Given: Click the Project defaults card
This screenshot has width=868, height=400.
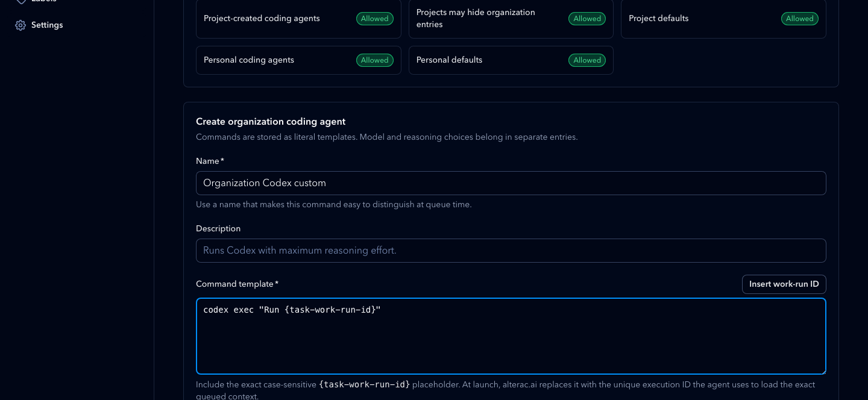Looking at the screenshot, I should coord(723,19).
